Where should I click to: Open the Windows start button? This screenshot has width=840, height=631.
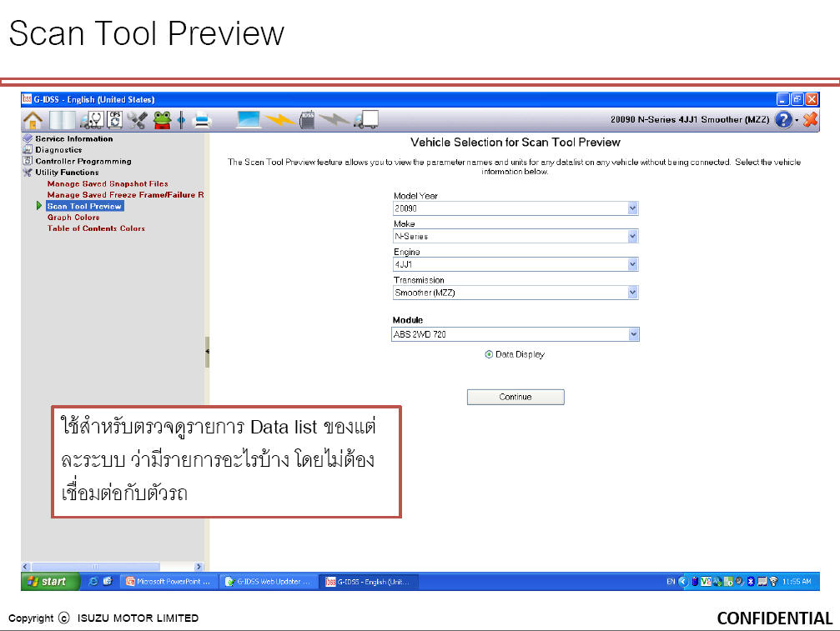pos(50,581)
